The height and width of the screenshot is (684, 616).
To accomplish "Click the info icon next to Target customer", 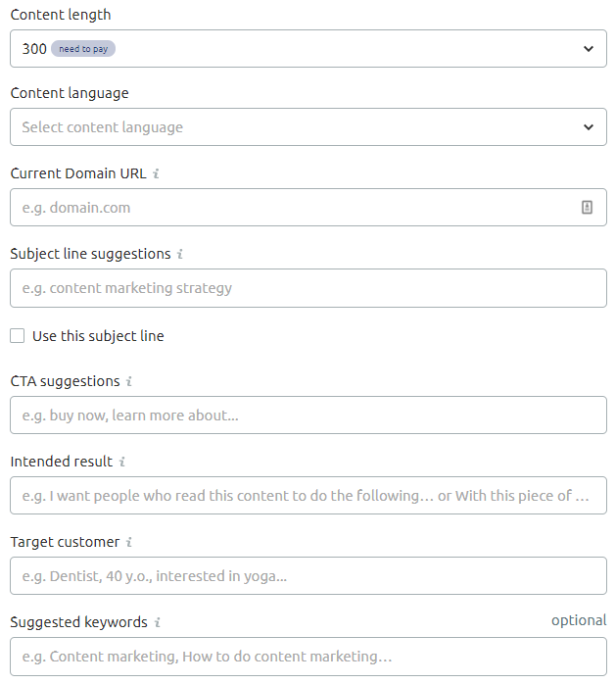I will (x=129, y=542).
